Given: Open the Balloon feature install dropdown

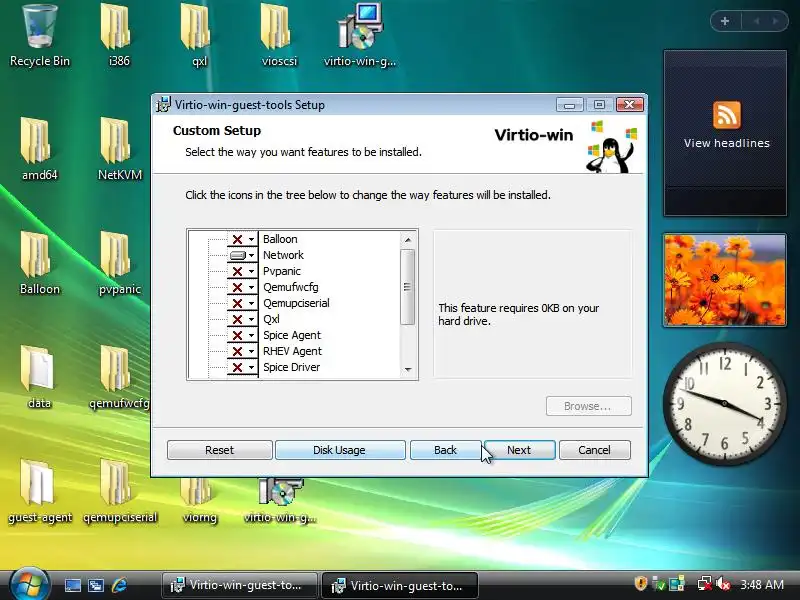Looking at the screenshot, I should click(x=242, y=239).
